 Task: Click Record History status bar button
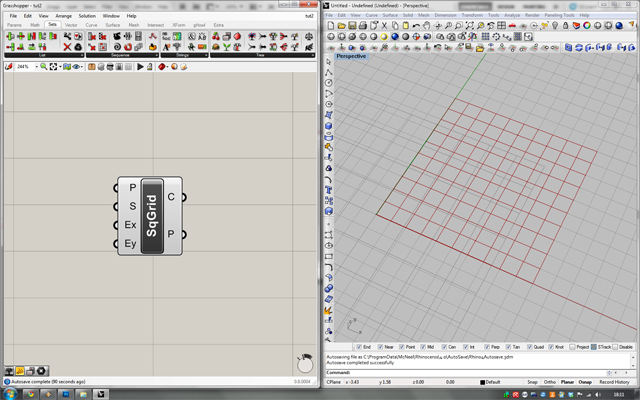coord(614,382)
